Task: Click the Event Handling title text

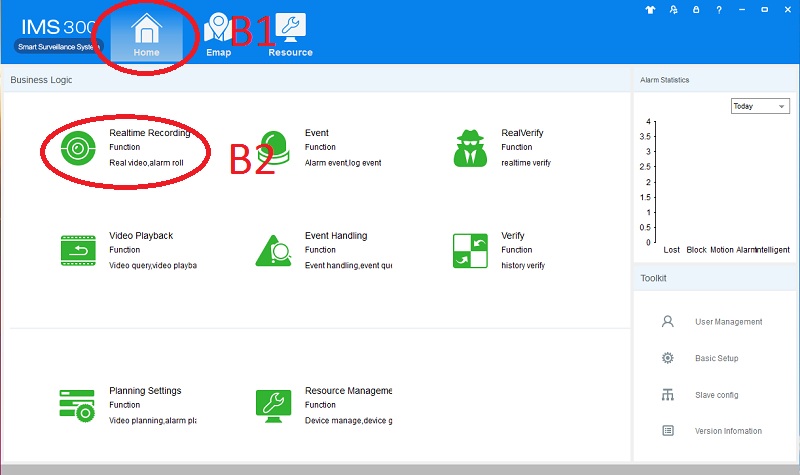Action: coord(336,236)
